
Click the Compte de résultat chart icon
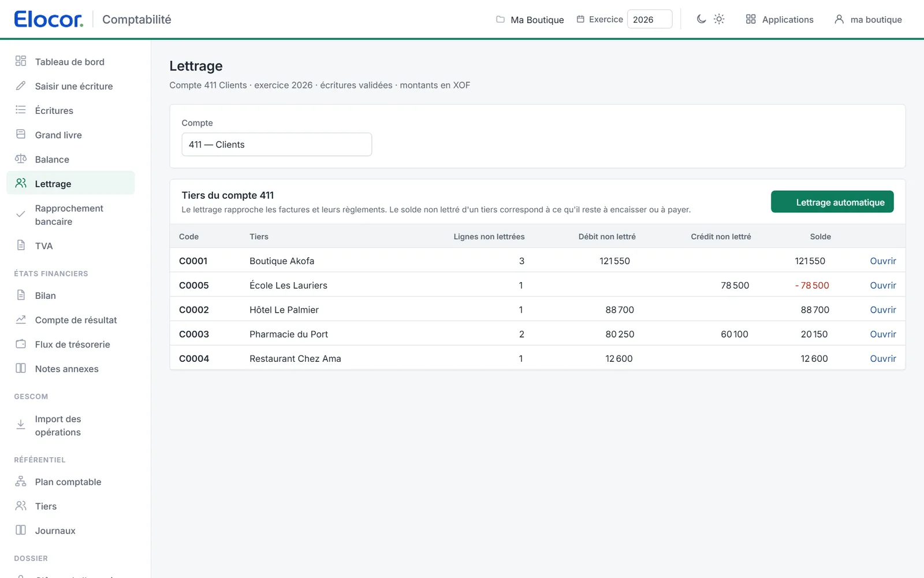click(x=21, y=319)
